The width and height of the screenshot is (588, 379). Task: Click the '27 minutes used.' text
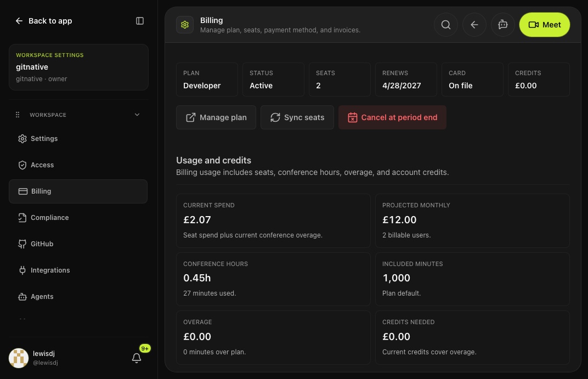pos(210,293)
